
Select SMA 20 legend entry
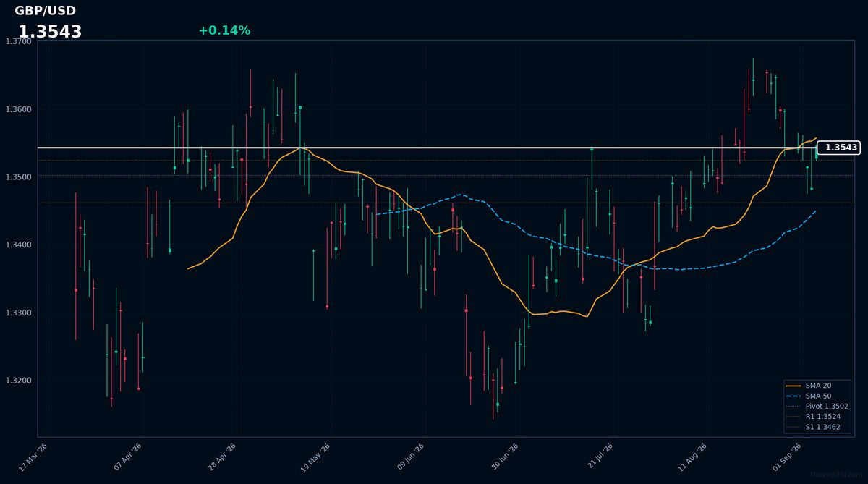click(817, 386)
